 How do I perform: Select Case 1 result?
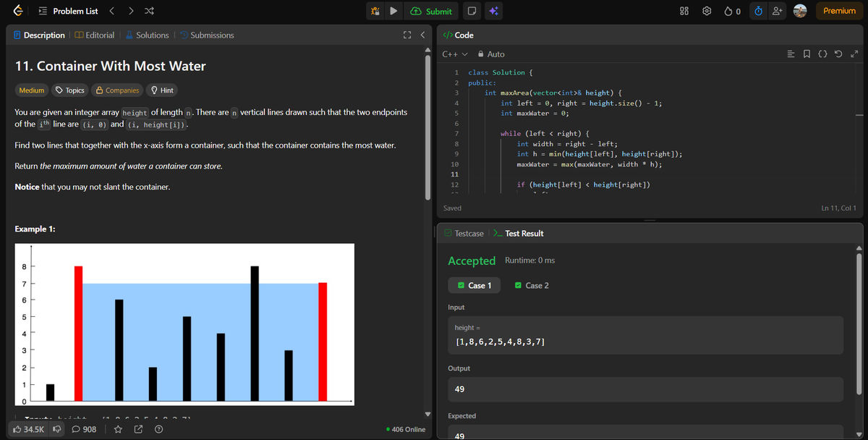tap(473, 285)
